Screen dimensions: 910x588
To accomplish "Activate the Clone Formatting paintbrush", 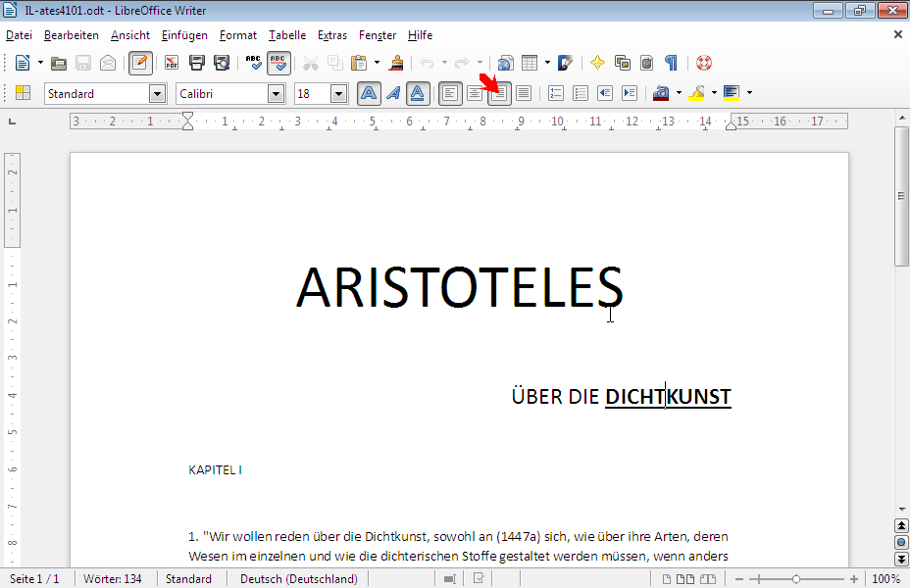I will (x=397, y=63).
